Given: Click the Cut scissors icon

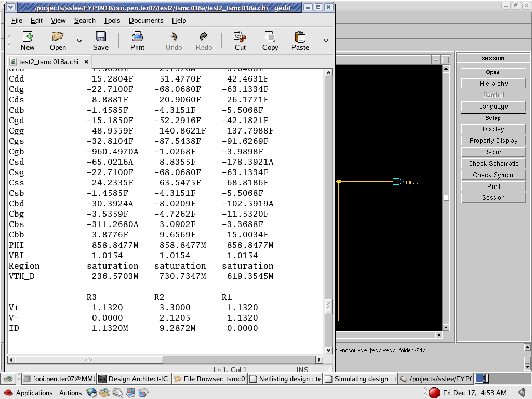Looking at the screenshot, I should pos(240,37).
